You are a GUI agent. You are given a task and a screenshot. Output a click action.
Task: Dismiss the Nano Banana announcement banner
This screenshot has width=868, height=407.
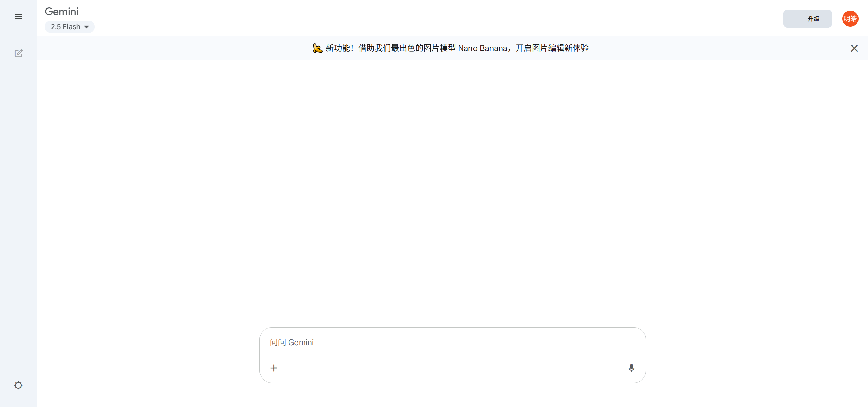pyautogui.click(x=854, y=48)
